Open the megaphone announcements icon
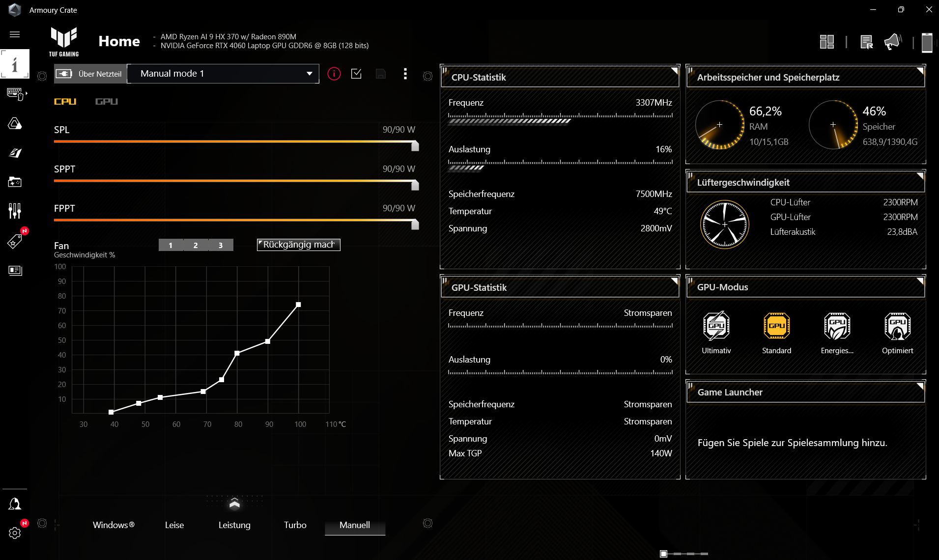939x560 pixels. click(893, 42)
